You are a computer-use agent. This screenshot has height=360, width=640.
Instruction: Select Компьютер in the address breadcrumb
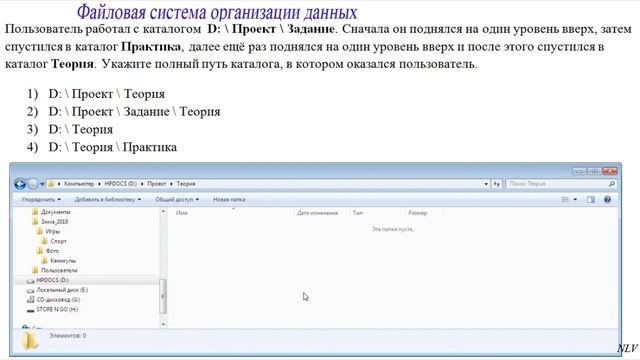coord(79,184)
